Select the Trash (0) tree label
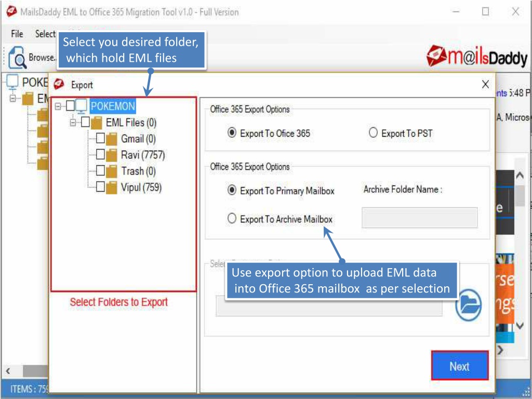 pyautogui.click(x=138, y=171)
